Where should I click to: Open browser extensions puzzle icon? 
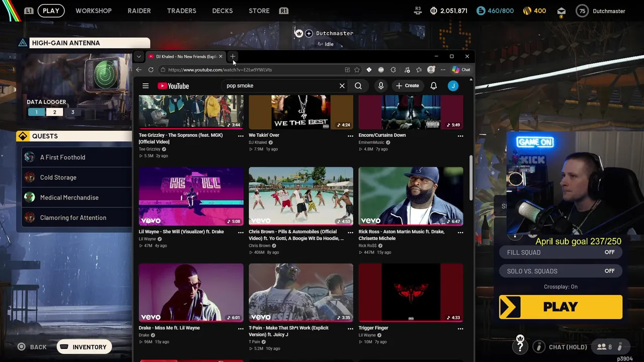click(393, 70)
